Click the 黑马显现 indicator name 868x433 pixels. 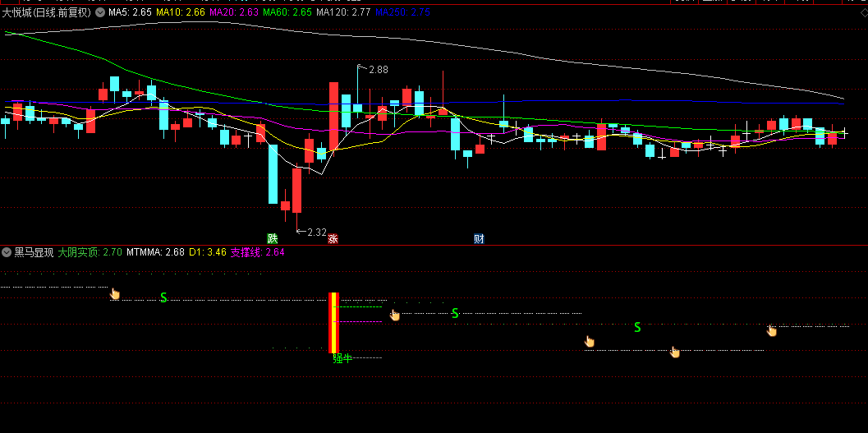(x=34, y=252)
